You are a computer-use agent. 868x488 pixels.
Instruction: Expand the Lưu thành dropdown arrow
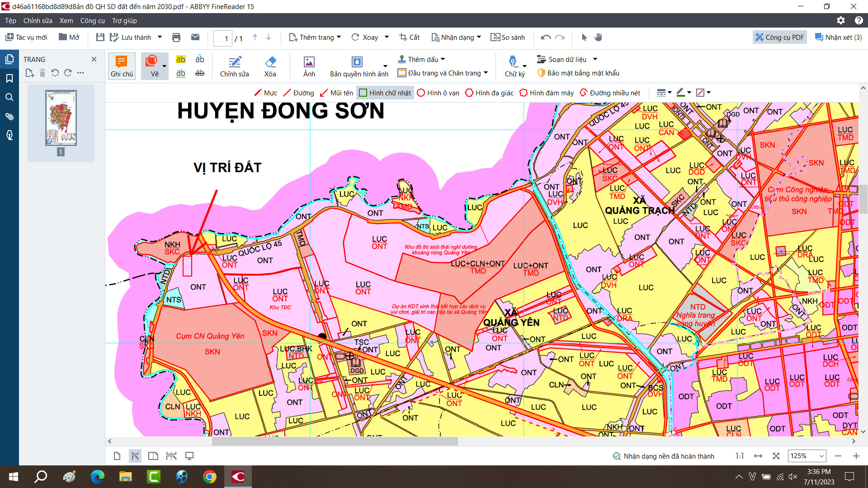160,38
